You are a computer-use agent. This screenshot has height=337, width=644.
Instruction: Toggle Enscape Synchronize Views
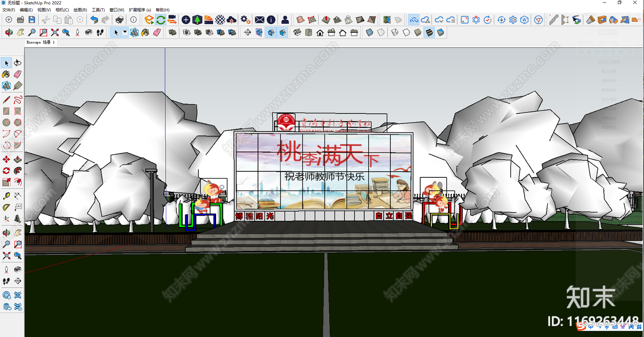pos(172,20)
